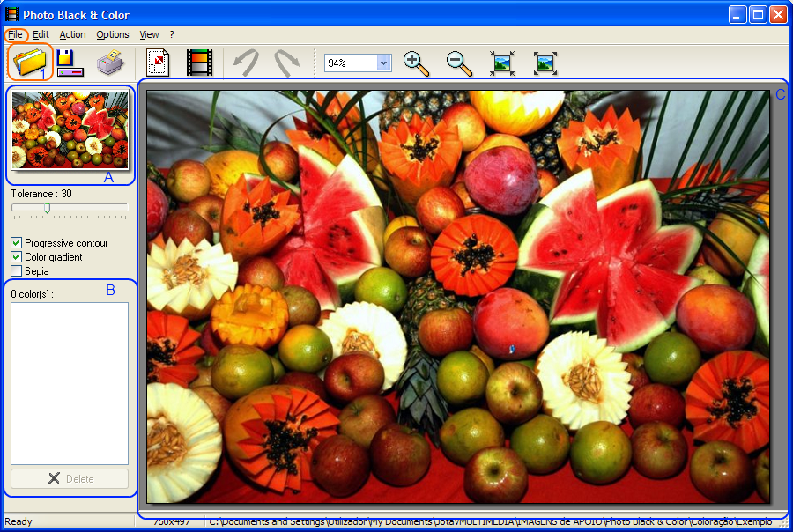This screenshot has height=532, width=793.
Task: Open the Edit menu
Action: [x=41, y=35]
